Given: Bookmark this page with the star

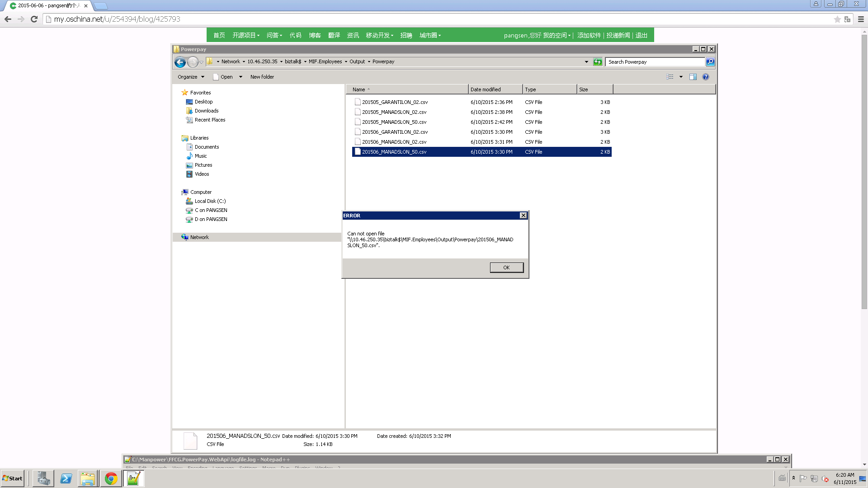Looking at the screenshot, I should pyautogui.click(x=837, y=19).
